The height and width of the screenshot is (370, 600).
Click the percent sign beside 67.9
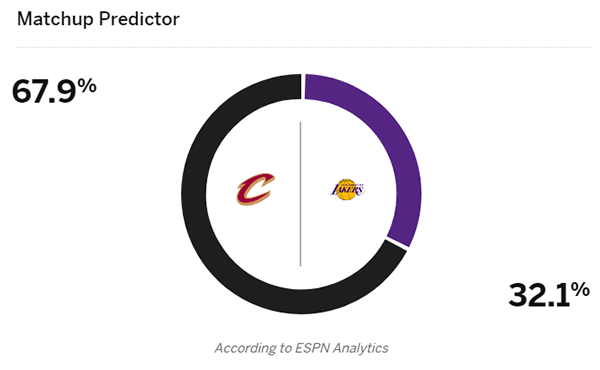[x=86, y=85]
